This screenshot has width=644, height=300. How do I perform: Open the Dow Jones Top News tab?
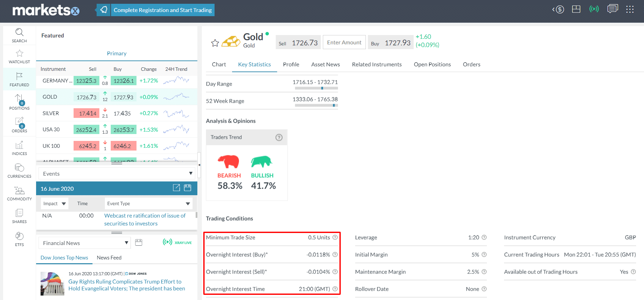coord(64,257)
